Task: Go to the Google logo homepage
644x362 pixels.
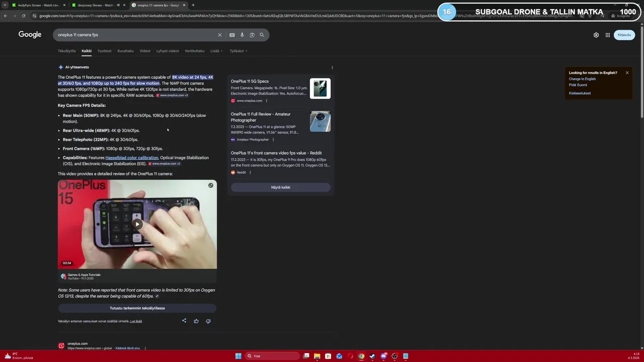Action: coord(30,35)
